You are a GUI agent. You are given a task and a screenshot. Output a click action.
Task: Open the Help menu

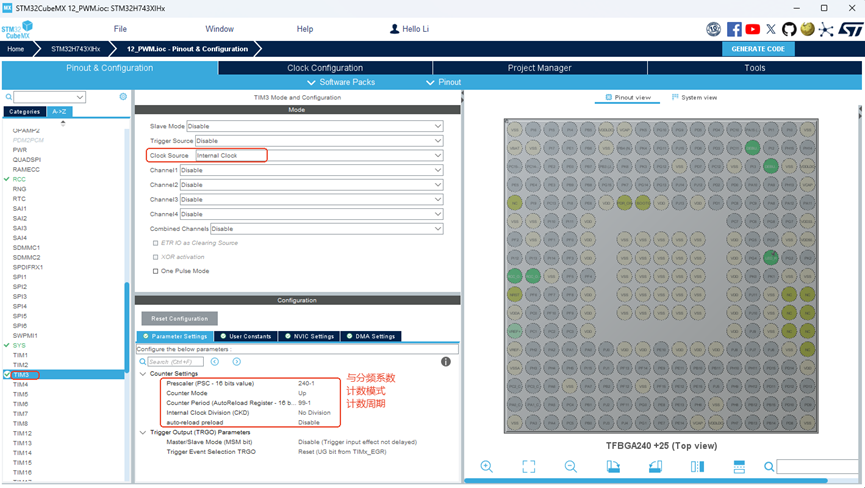pos(305,29)
